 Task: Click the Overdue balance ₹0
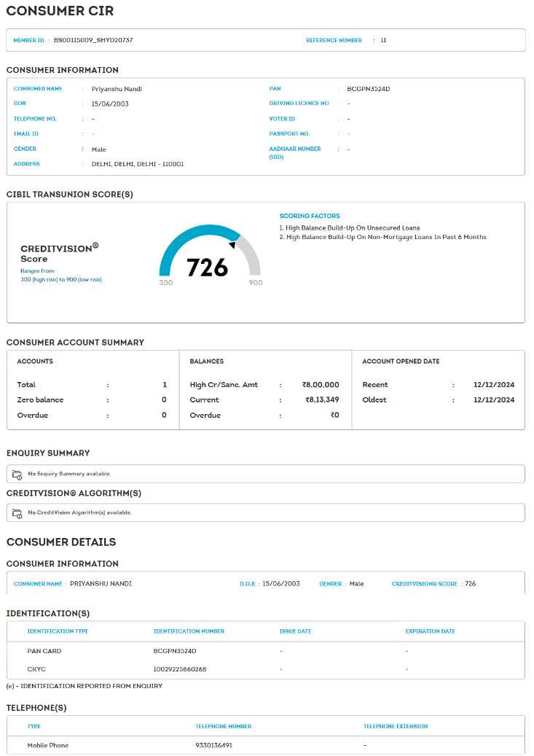point(334,415)
